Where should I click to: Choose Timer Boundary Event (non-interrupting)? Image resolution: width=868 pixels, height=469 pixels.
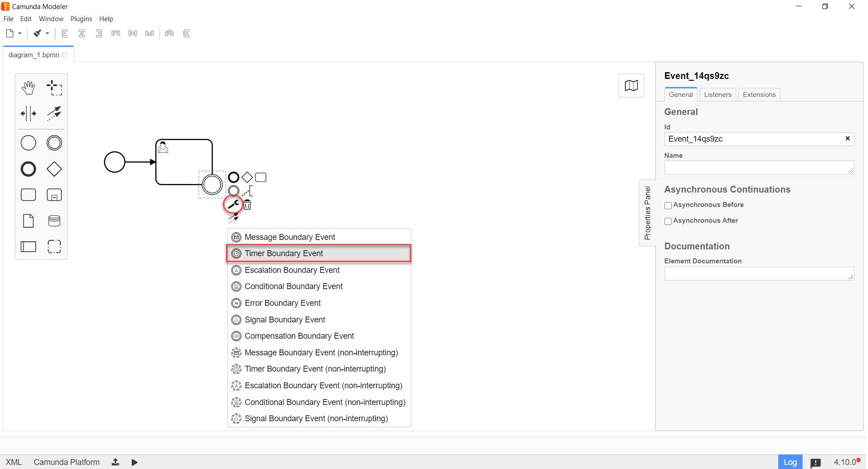tap(319, 369)
